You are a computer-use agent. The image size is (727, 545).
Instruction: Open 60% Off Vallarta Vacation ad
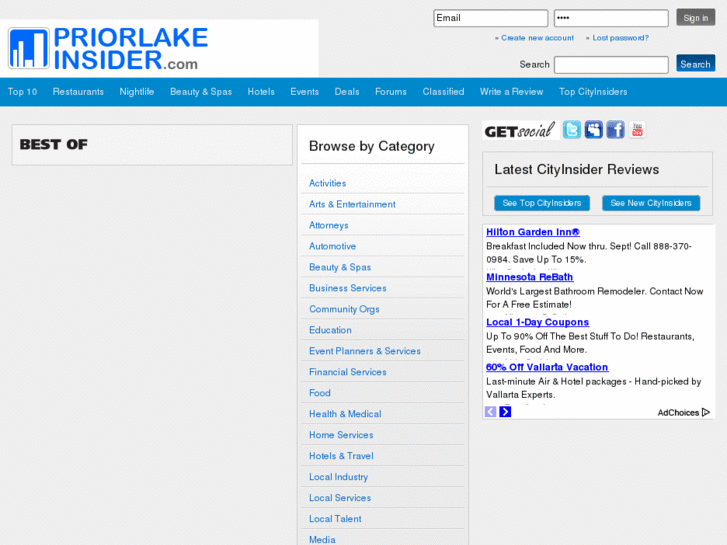547,367
